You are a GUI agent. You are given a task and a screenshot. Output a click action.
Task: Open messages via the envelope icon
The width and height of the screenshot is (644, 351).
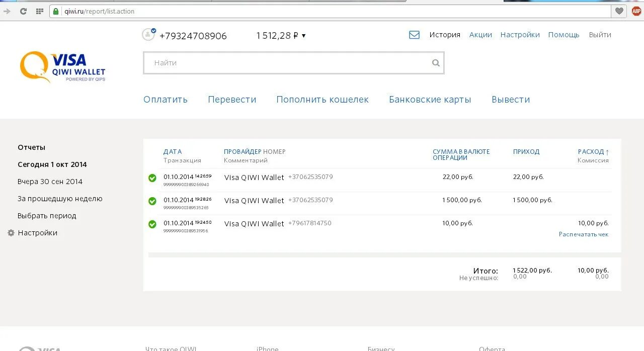point(414,35)
